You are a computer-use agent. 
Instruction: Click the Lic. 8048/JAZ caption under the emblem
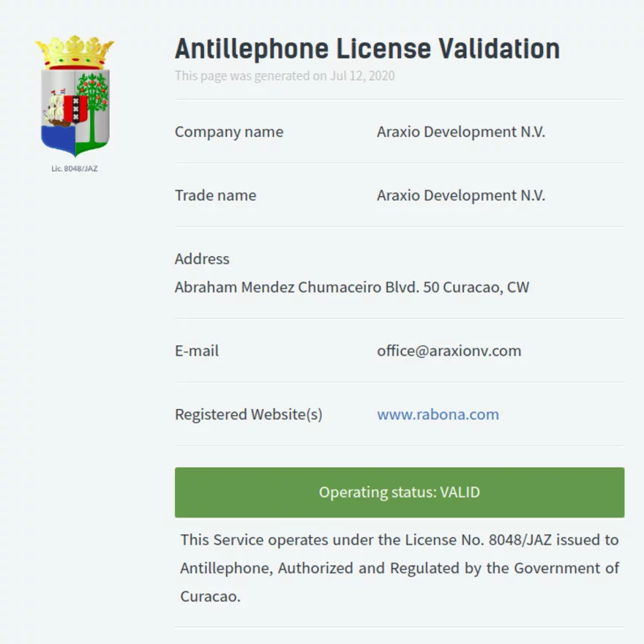pos(75,168)
